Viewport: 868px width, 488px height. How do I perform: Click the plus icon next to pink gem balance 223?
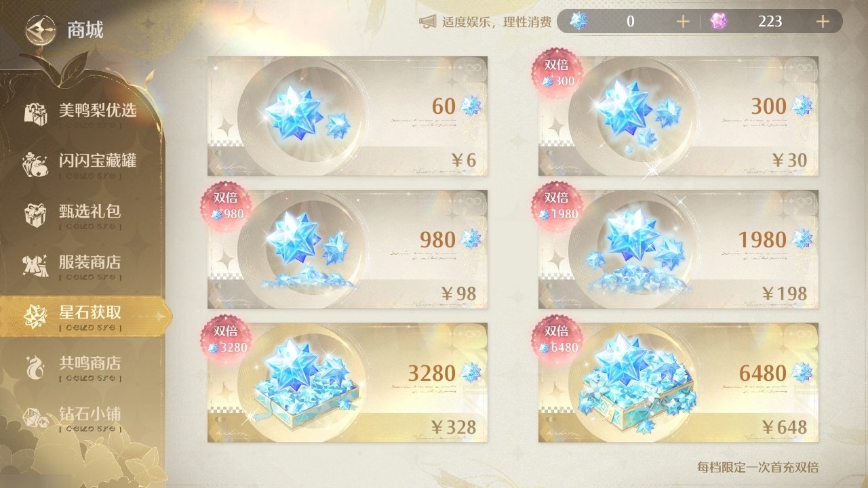pos(823,22)
